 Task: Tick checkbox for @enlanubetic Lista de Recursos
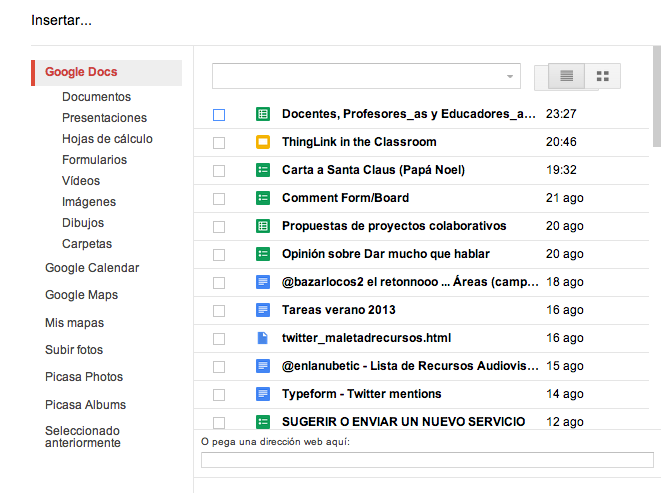219,367
